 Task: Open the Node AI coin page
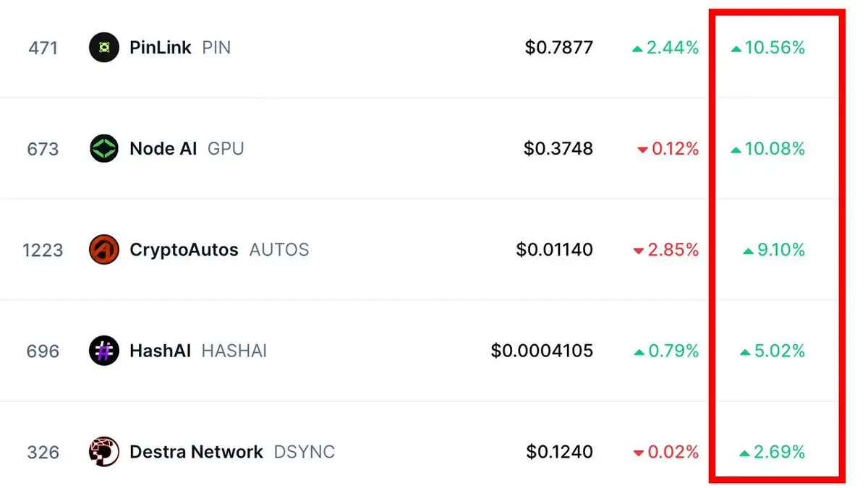[x=163, y=149]
